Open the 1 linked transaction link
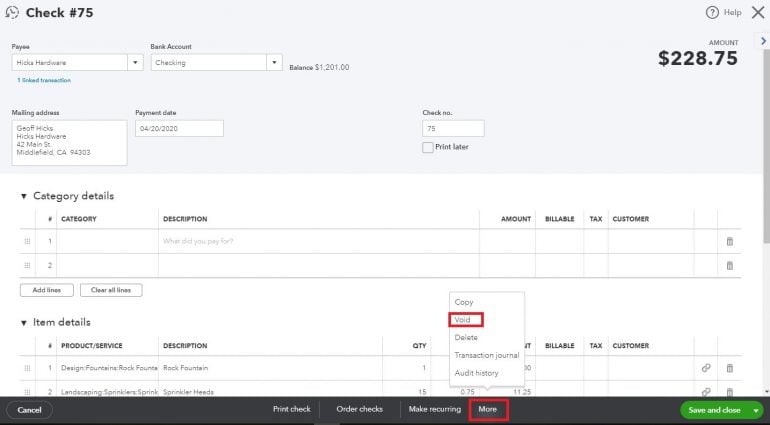The width and height of the screenshot is (770, 425). [43, 80]
